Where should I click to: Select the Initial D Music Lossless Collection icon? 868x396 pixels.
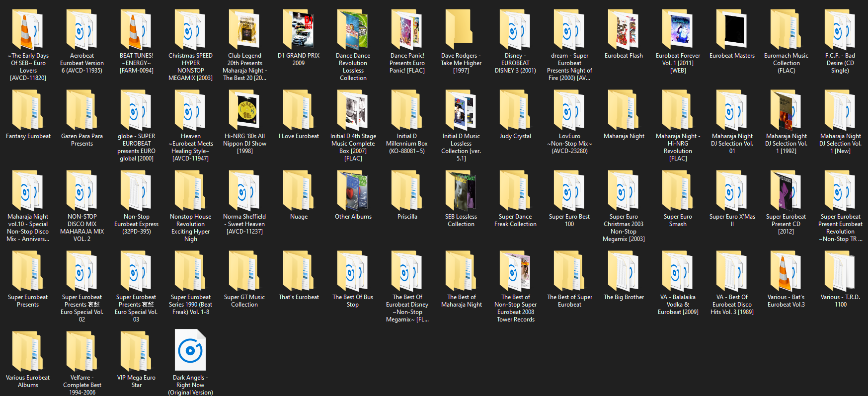click(x=461, y=110)
